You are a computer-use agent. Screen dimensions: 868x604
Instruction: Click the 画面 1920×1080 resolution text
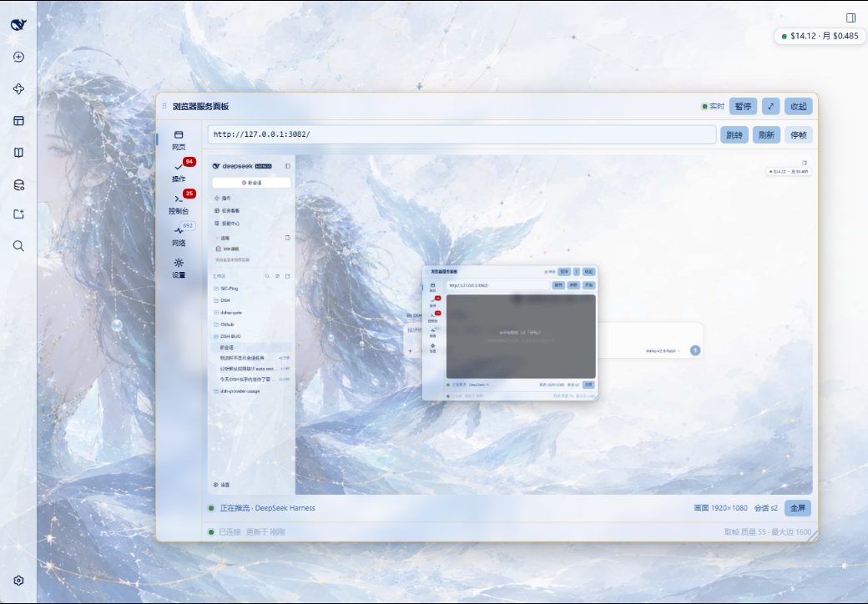(x=721, y=508)
